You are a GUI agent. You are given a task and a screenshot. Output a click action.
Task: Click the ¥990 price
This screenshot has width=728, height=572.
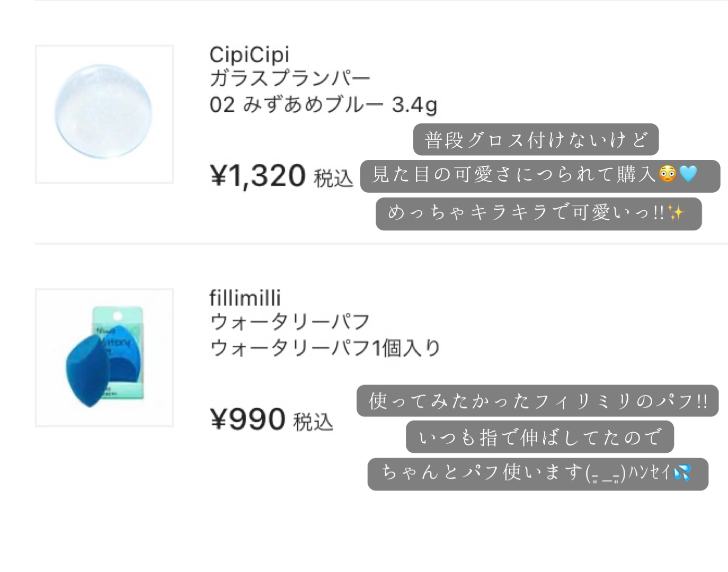pyautogui.click(x=248, y=419)
